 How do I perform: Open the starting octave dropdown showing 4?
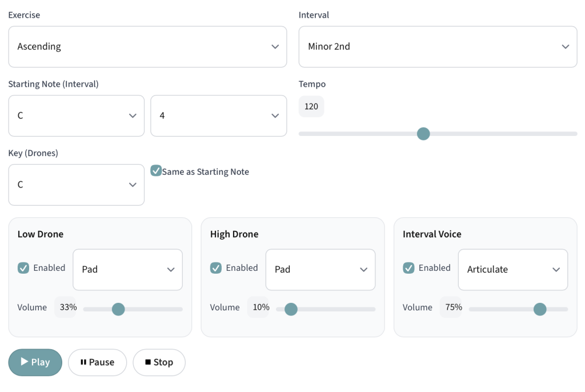218,116
